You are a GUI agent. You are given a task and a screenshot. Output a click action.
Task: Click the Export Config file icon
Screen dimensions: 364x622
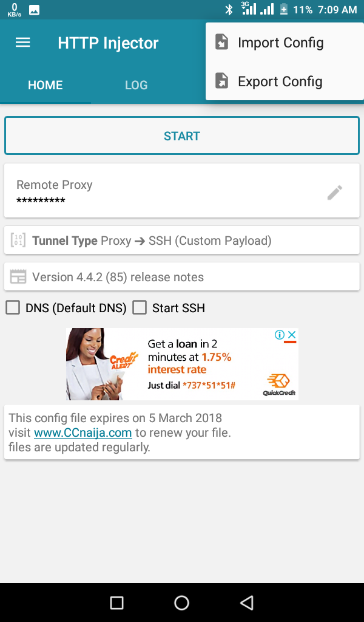pos(222,81)
